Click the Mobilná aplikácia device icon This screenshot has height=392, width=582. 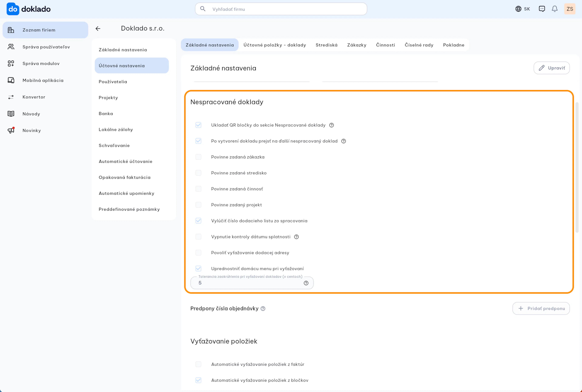[11, 80]
